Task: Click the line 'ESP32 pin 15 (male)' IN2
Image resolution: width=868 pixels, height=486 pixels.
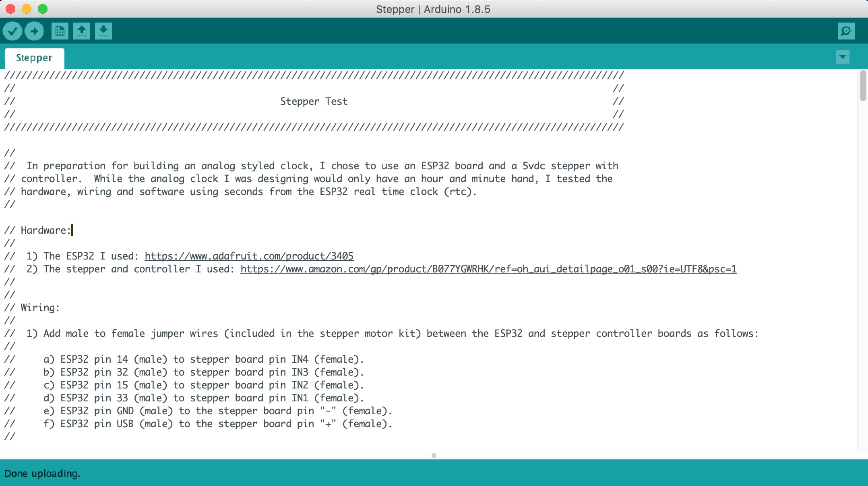Action: (184, 385)
